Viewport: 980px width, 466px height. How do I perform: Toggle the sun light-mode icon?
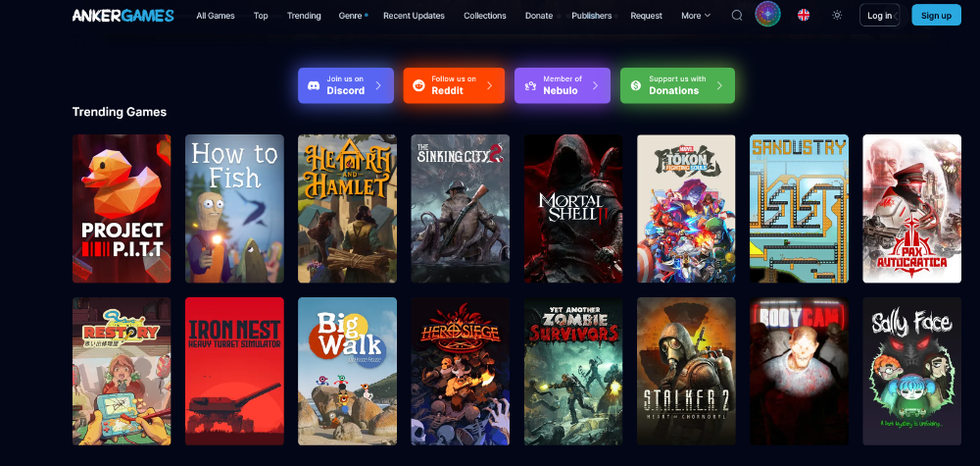[837, 15]
